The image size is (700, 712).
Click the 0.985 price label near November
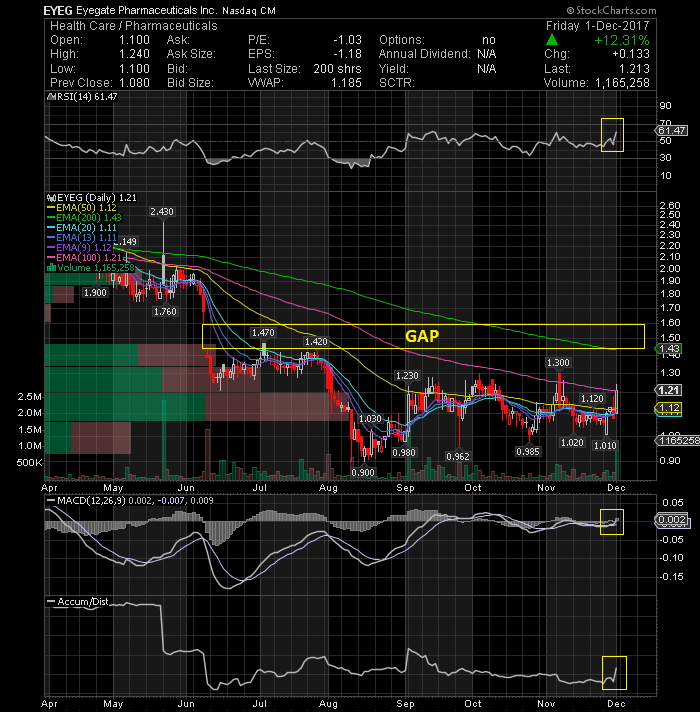click(528, 451)
